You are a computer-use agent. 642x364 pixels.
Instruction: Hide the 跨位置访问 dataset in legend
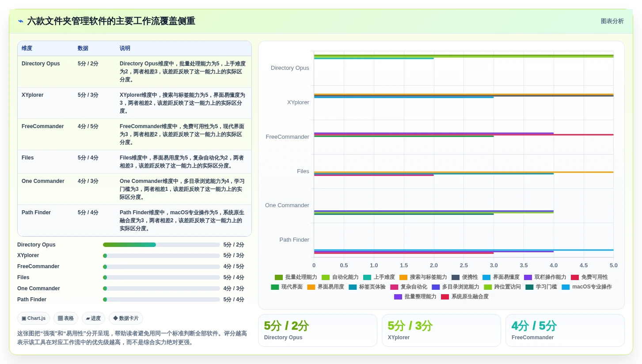[x=502, y=287]
